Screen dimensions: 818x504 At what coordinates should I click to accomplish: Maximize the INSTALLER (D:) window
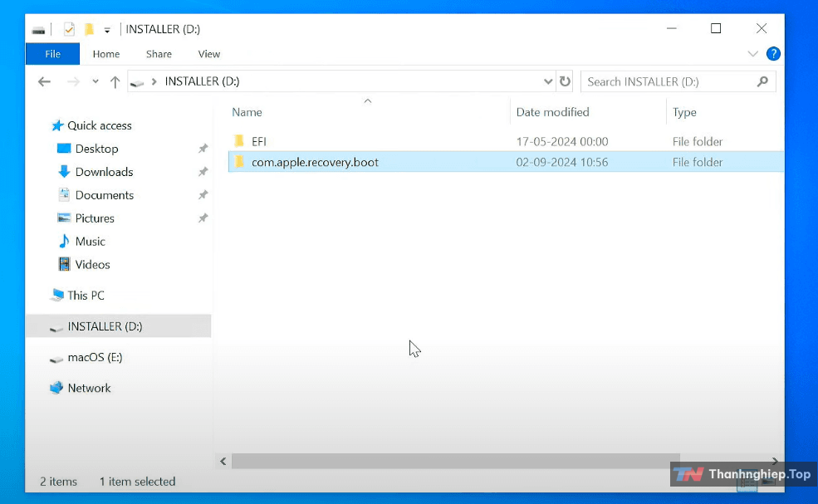pyautogui.click(x=716, y=29)
